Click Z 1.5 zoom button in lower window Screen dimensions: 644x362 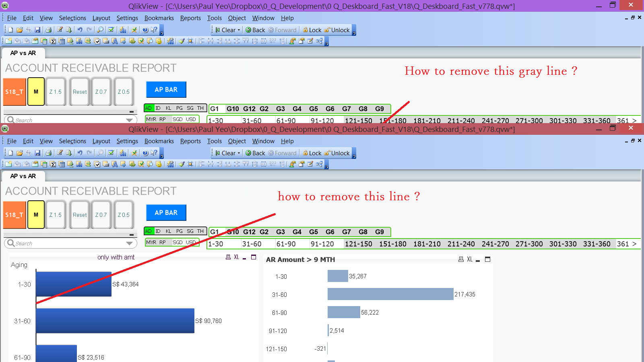pyautogui.click(x=56, y=215)
